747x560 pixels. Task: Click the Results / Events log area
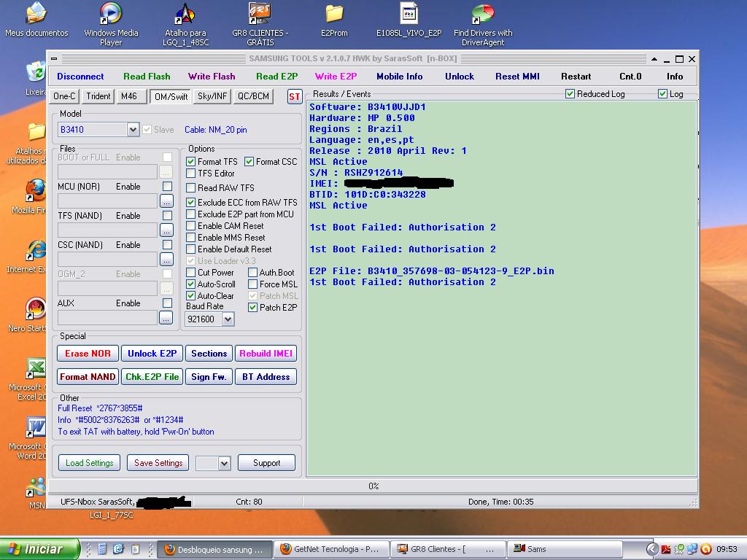(502, 289)
